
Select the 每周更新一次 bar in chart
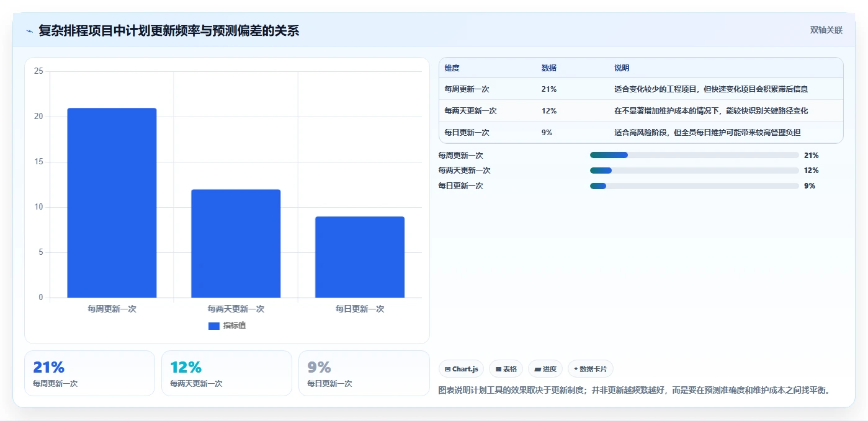112,203
